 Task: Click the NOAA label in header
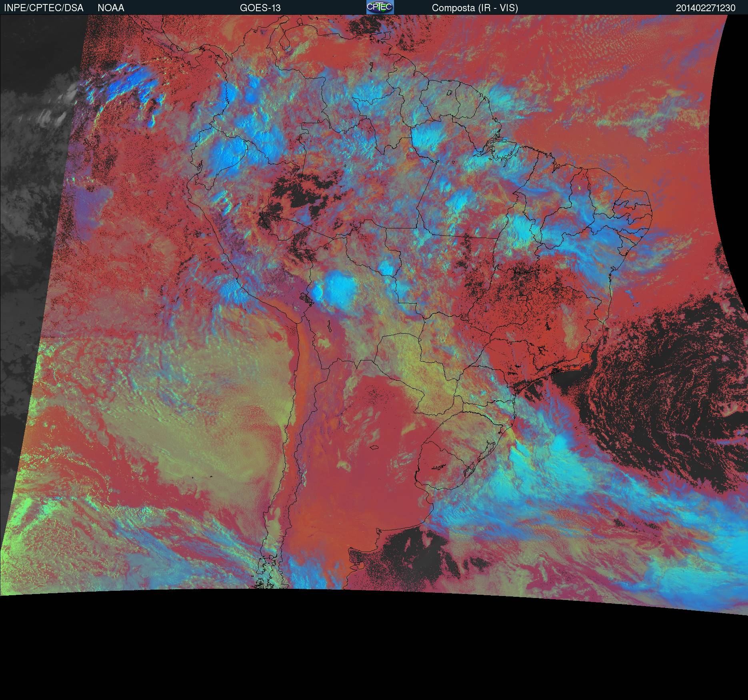[111, 8]
